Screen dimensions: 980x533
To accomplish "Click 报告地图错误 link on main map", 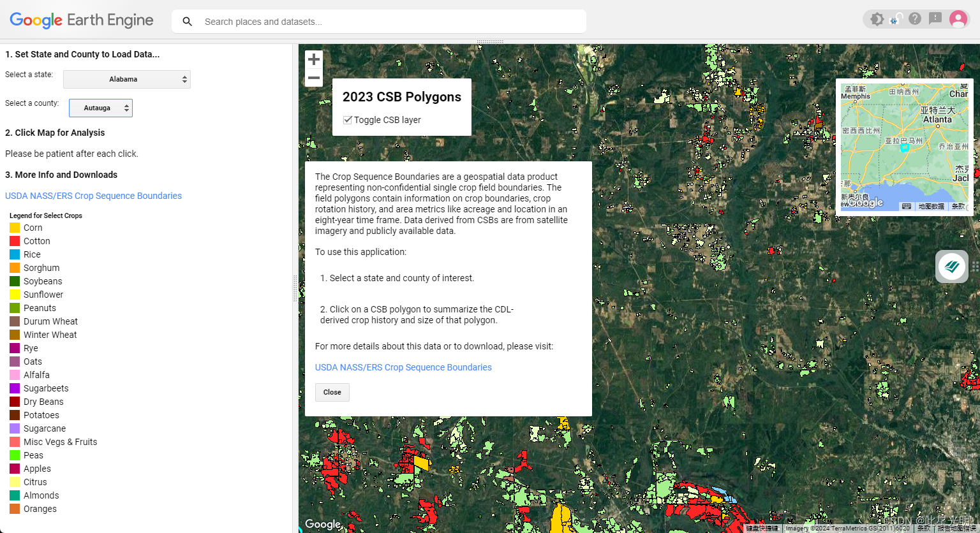I will click(x=956, y=528).
